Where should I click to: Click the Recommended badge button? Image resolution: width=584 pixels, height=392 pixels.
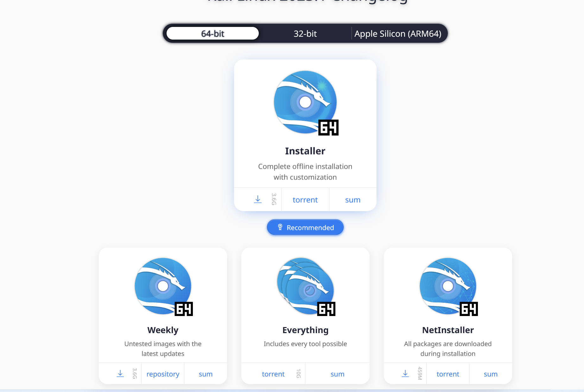[305, 227]
